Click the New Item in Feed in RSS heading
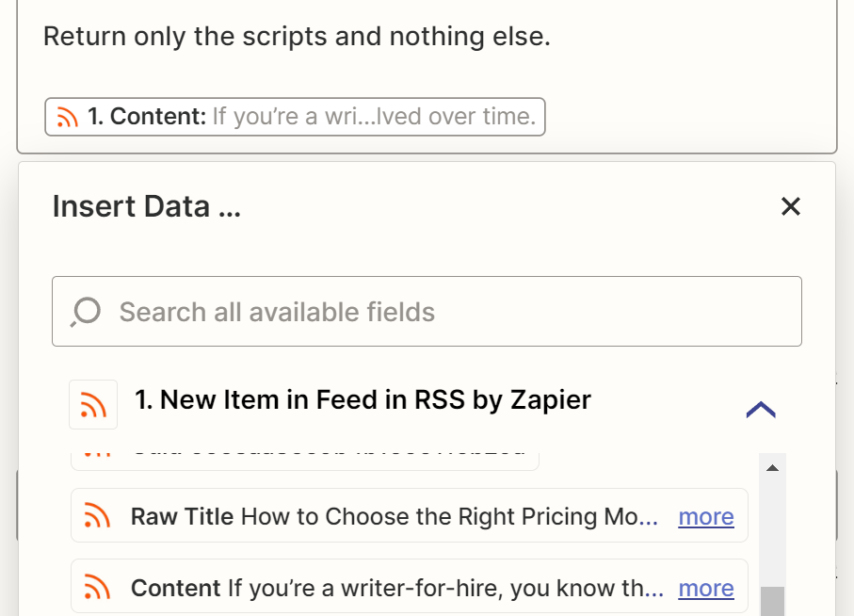The height and width of the screenshot is (616, 854). click(x=363, y=399)
